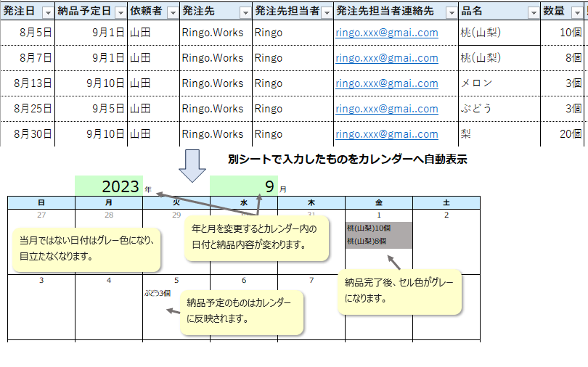Image resolution: width=588 pixels, height=367 pixels.
Task: Select 納品予定日 9月5日 cell
Action: [91, 109]
